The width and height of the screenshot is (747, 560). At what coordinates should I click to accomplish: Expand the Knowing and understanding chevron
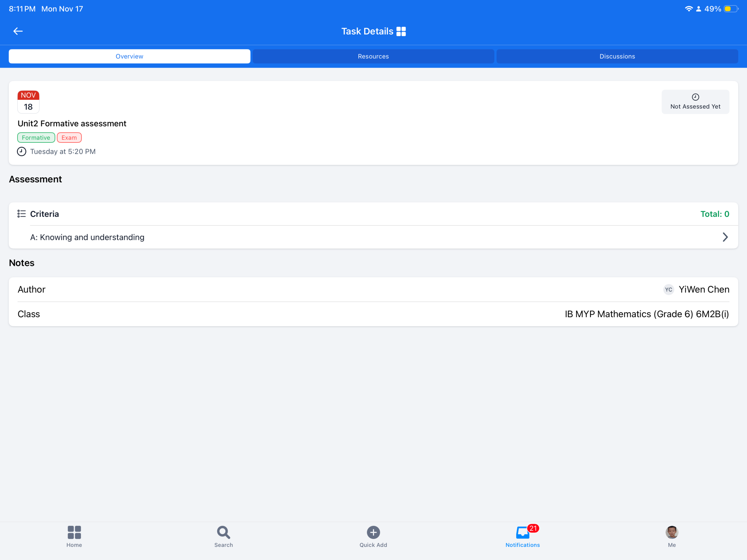point(725,237)
